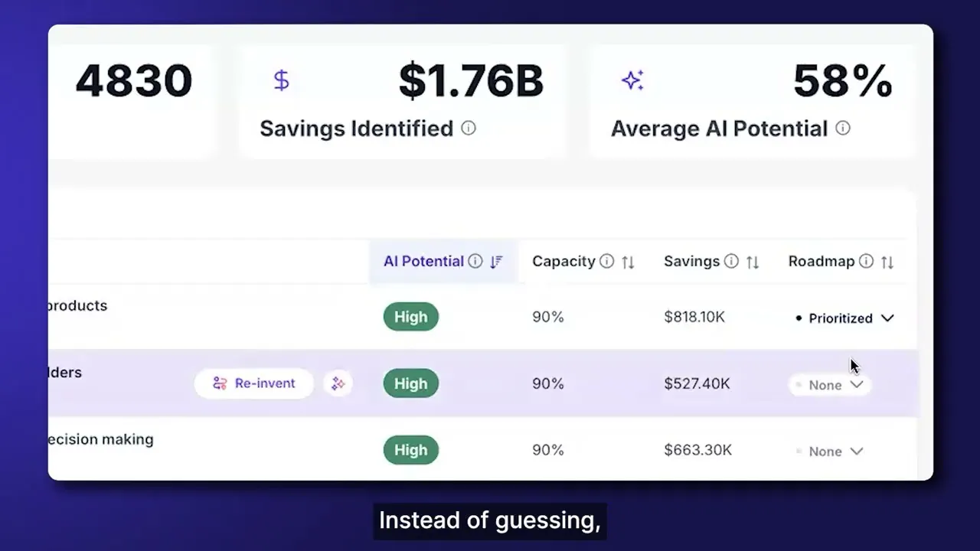This screenshot has height=551, width=980.
Task: Click the $1.76B savings figure
Action: pos(471,81)
